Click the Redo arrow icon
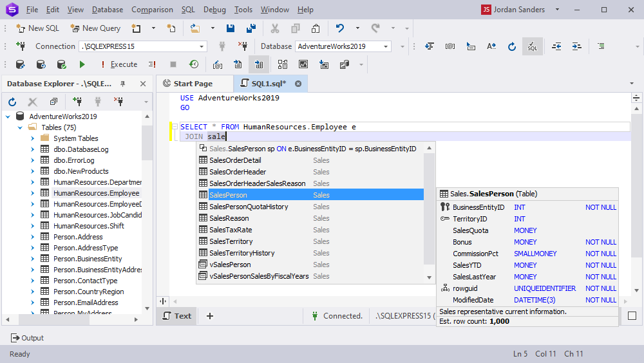 (x=375, y=28)
